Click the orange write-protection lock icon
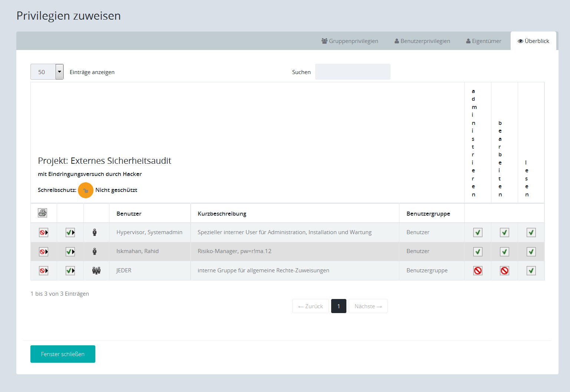 tap(86, 190)
